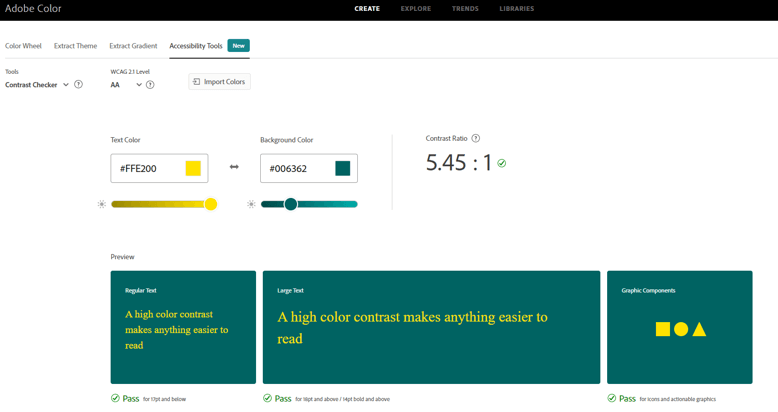Switch to the Extract Gradient tab

tap(133, 46)
